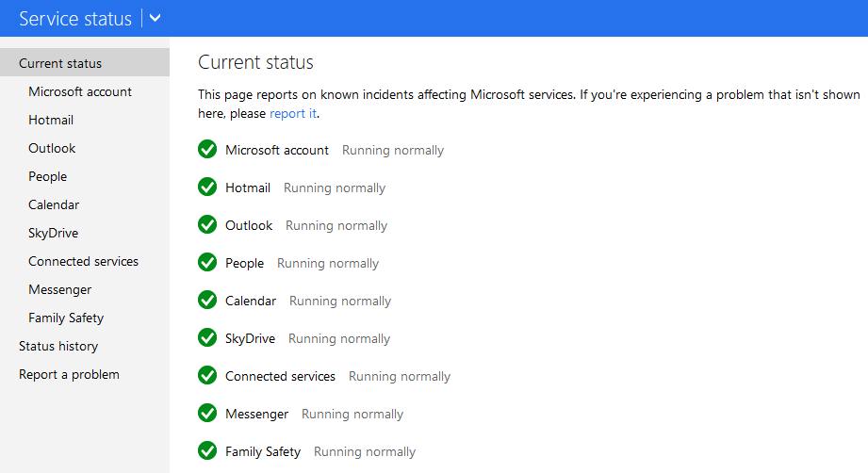The image size is (868, 473).
Task: Click the green checkmark beside Microsoft account
Action: (x=207, y=150)
